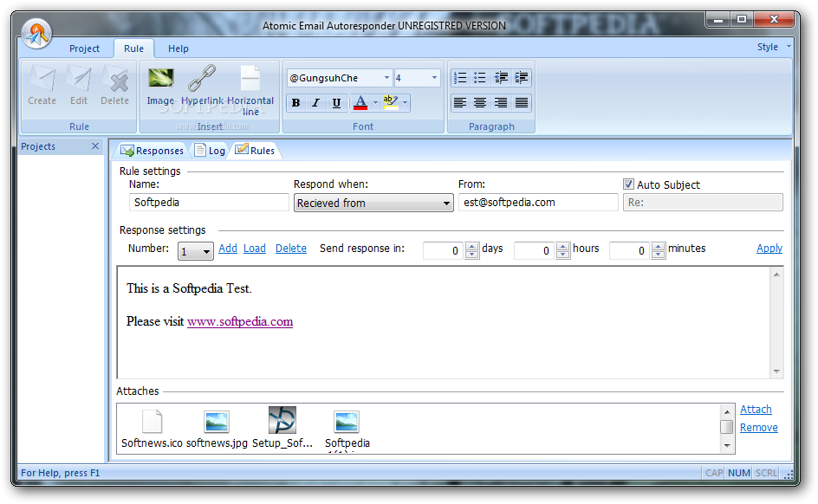Click the www.softpedia.com hyperlink in the response

point(240,321)
